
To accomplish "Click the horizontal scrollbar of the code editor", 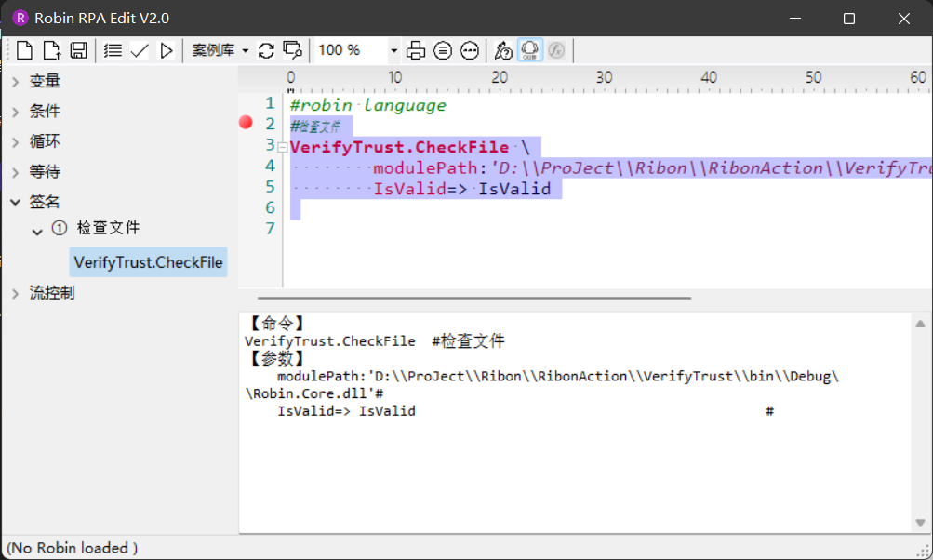I will pos(474,298).
